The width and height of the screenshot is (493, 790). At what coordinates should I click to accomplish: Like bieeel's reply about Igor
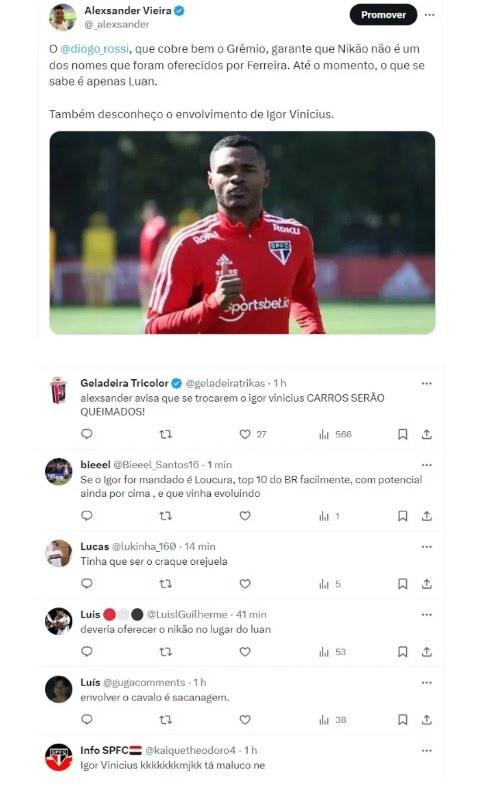coord(245,516)
